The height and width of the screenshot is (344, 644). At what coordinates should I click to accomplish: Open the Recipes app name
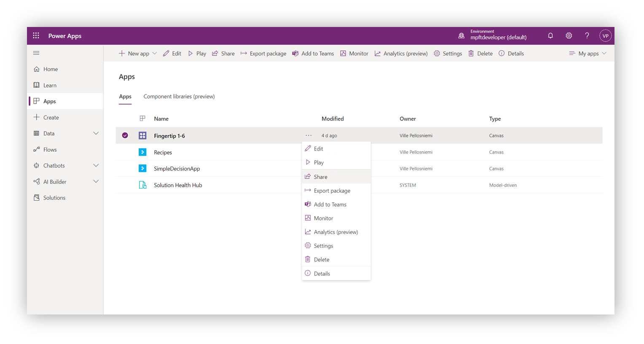pyautogui.click(x=163, y=153)
